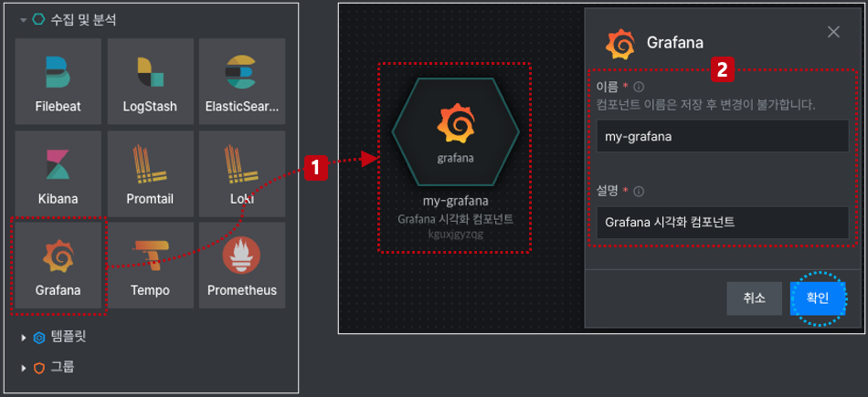Select the Kibana component tile
This screenshot has height=397, width=868.
[x=58, y=173]
